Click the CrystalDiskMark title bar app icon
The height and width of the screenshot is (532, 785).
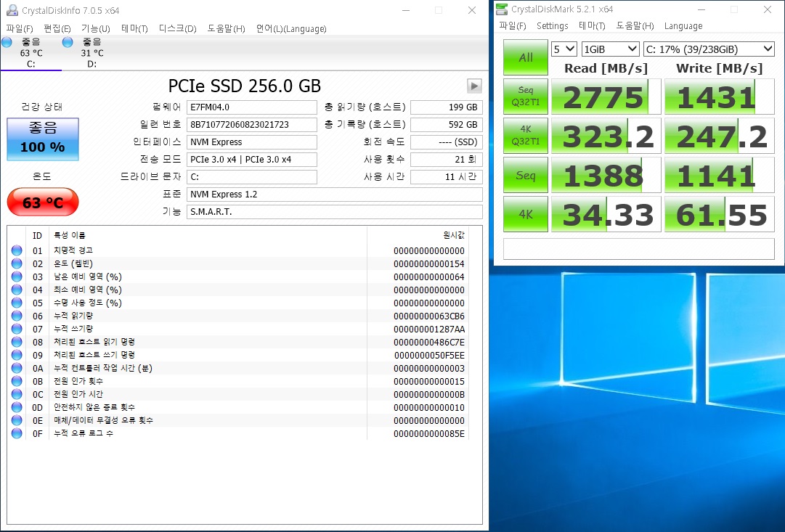[502, 9]
